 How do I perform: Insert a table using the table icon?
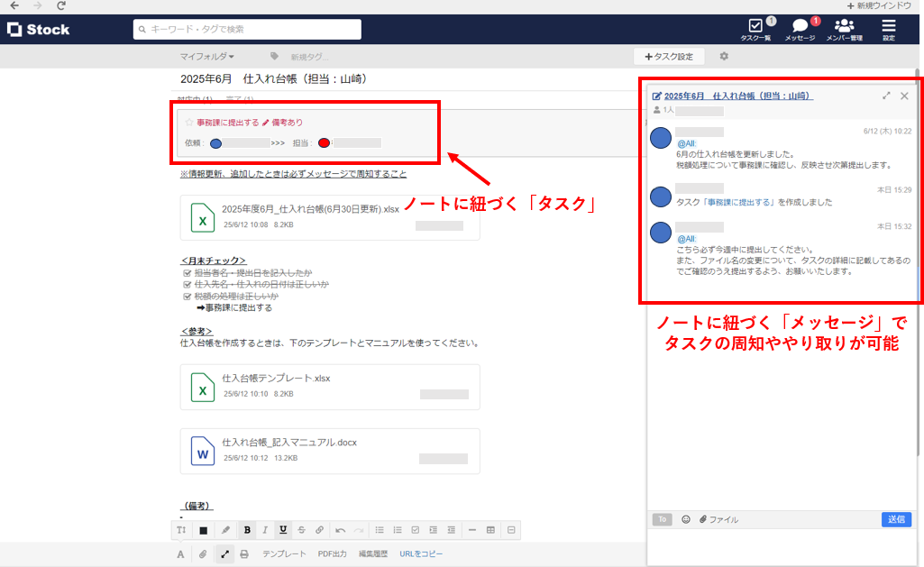click(489, 530)
